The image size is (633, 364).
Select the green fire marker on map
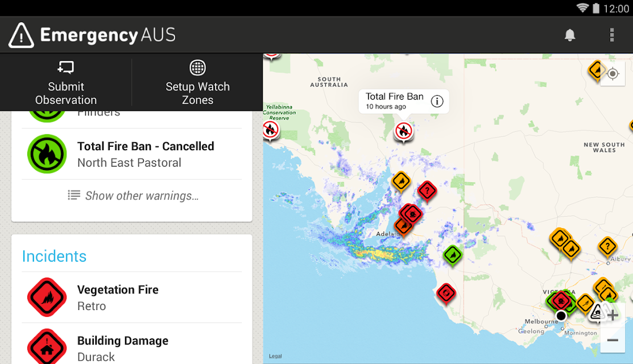453,254
